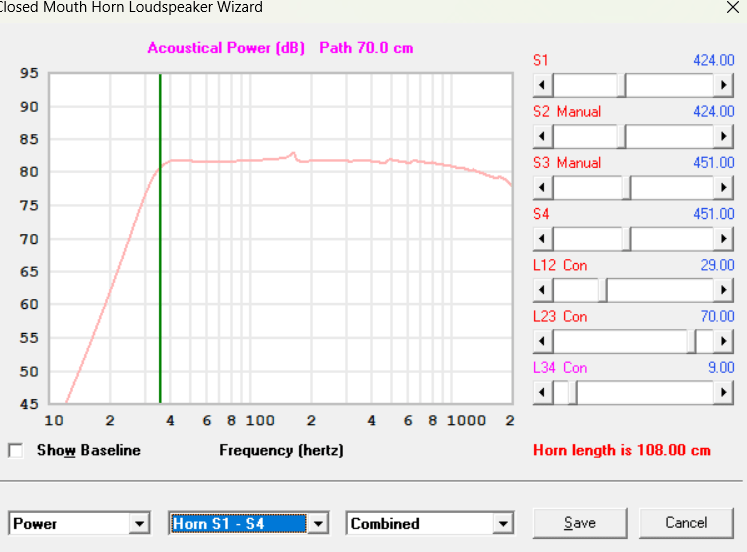
Task: Click the Acoustical Power (dB) chart title
Action: pyautogui.click(x=226, y=48)
